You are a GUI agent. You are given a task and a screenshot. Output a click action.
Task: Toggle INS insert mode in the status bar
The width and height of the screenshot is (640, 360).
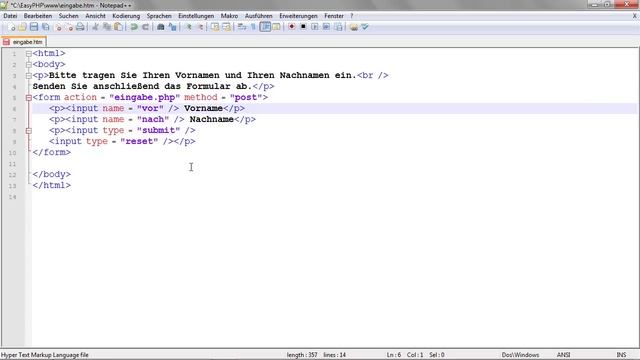point(621,355)
